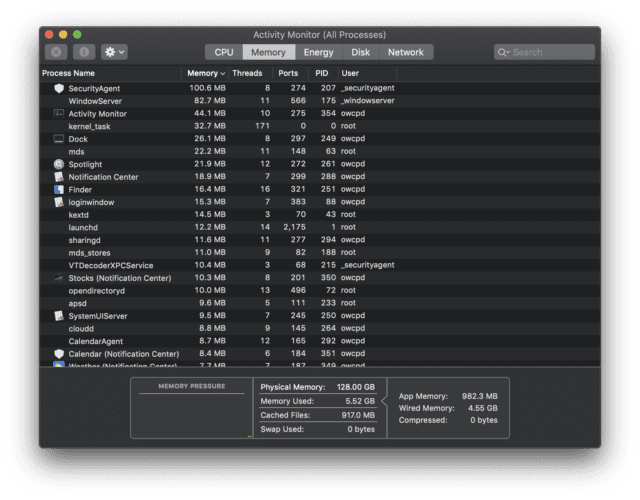Switch to the Energy tab

pos(318,52)
